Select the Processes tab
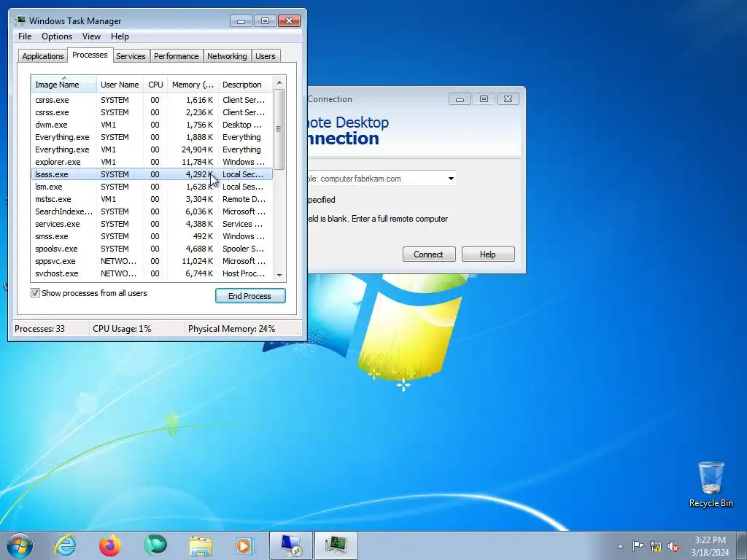Viewport: 747px width, 560px height. click(x=90, y=55)
